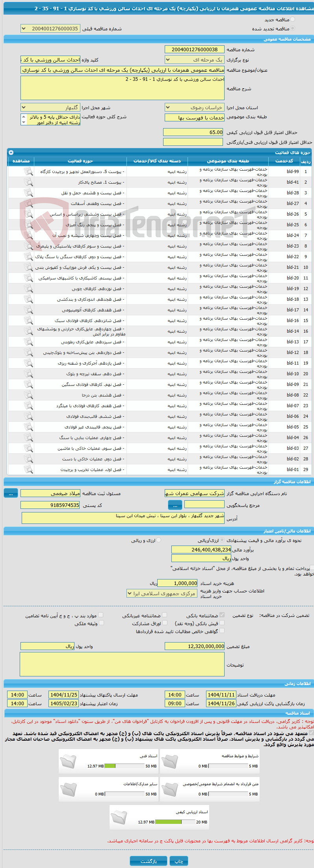Viewport: 314px width, 868px height.
Task: Open the view icon for row bld-01
Action: [28, 469]
